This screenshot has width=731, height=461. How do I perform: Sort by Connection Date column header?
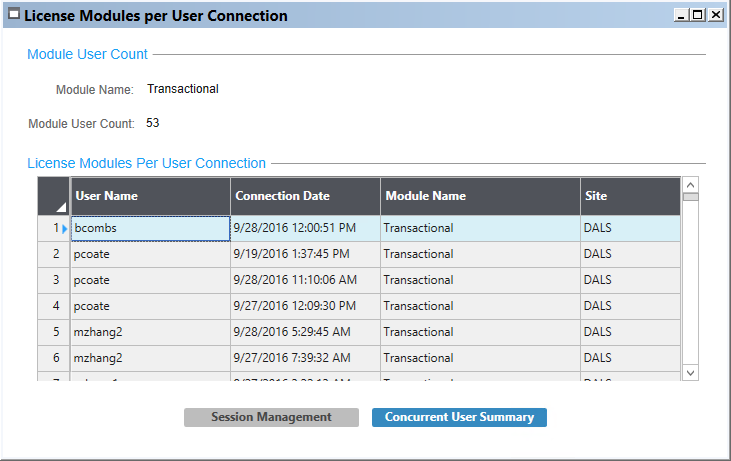point(305,196)
